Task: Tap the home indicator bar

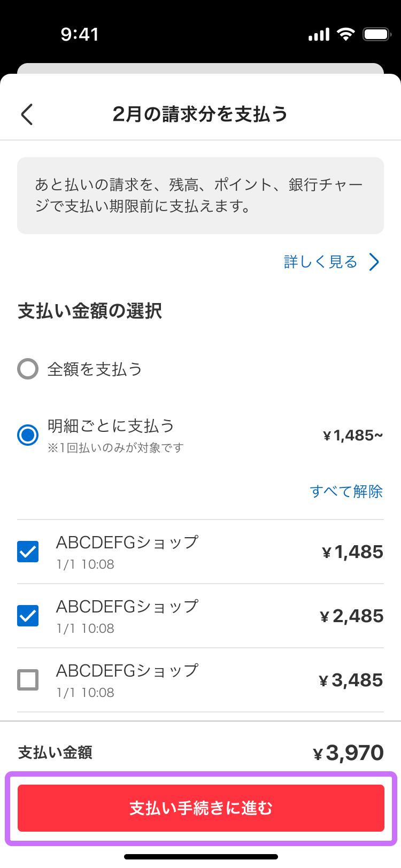Action: click(201, 857)
